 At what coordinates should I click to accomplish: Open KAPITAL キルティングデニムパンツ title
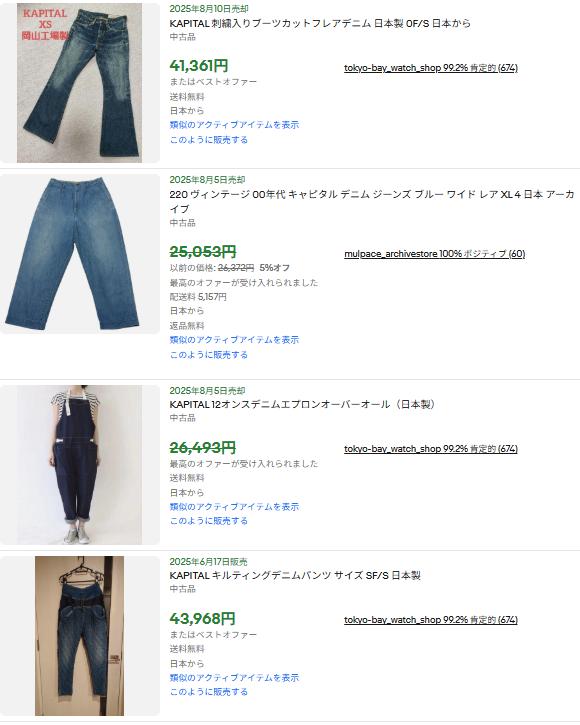pyautogui.click(x=295, y=575)
